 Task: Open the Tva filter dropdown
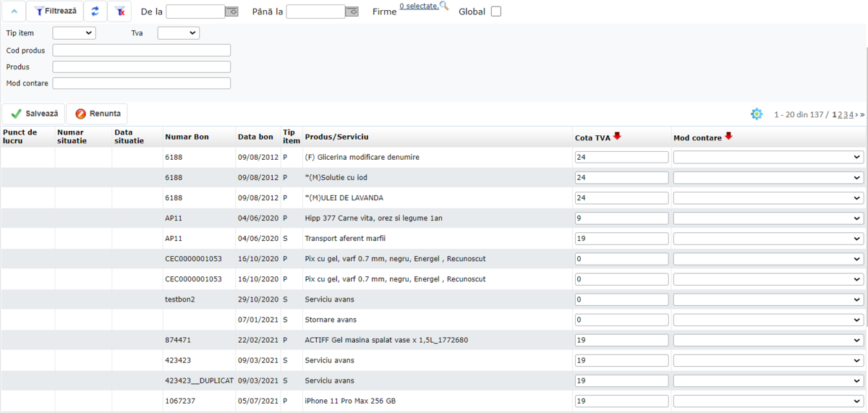(178, 33)
